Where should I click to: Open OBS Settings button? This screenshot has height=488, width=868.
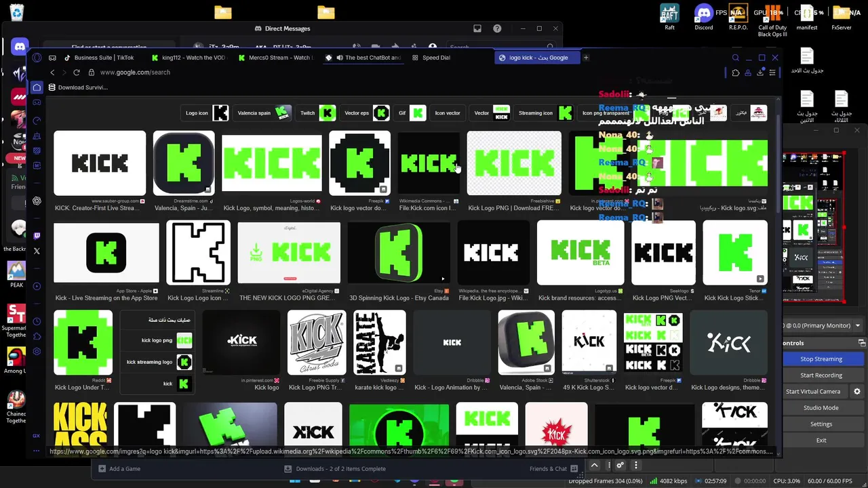click(821, 424)
